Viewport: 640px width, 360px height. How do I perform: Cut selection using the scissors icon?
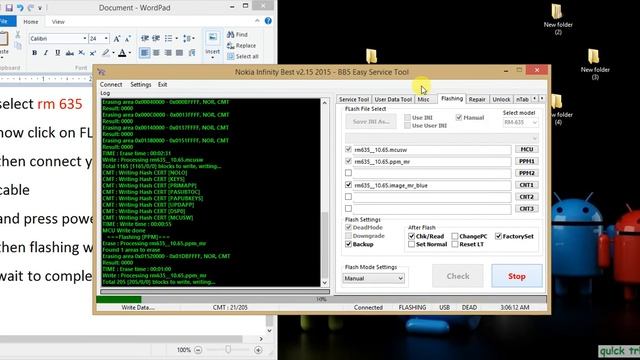pyautogui.click(x=18, y=36)
